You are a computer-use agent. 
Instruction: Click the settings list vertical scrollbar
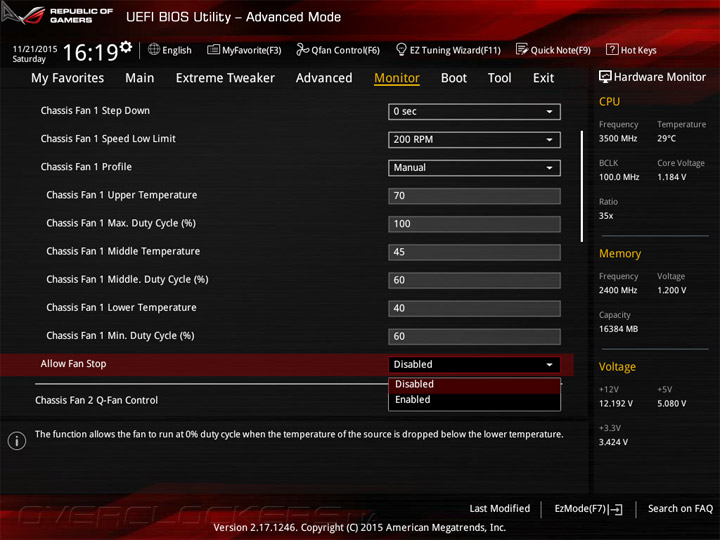coord(582,186)
